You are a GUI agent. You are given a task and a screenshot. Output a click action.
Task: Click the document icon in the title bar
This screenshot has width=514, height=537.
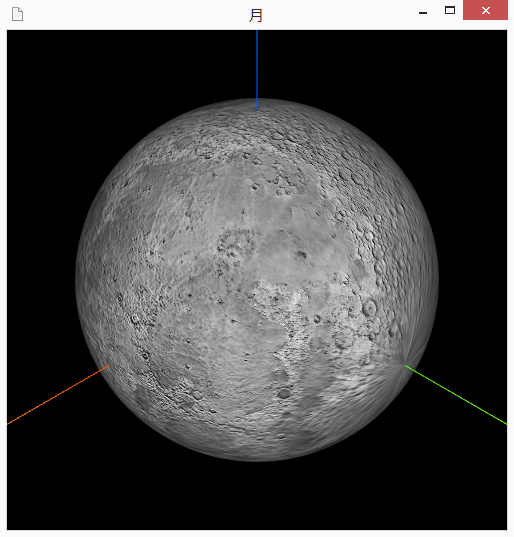[x=17, y=14]
